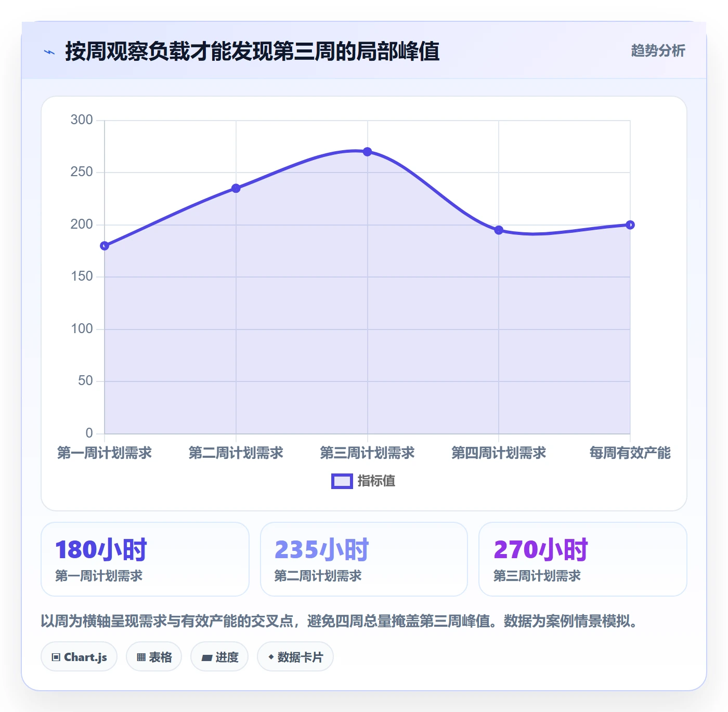
Task: Click the 100 y-axis tick label
Action: tap(82, 329)
